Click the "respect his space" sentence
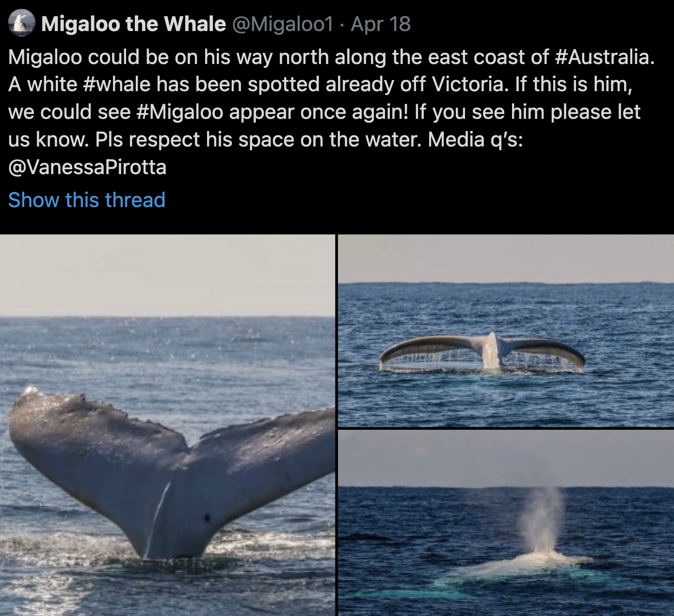The image size is (674, 616). pyautogui.click(x=261, y=140)
